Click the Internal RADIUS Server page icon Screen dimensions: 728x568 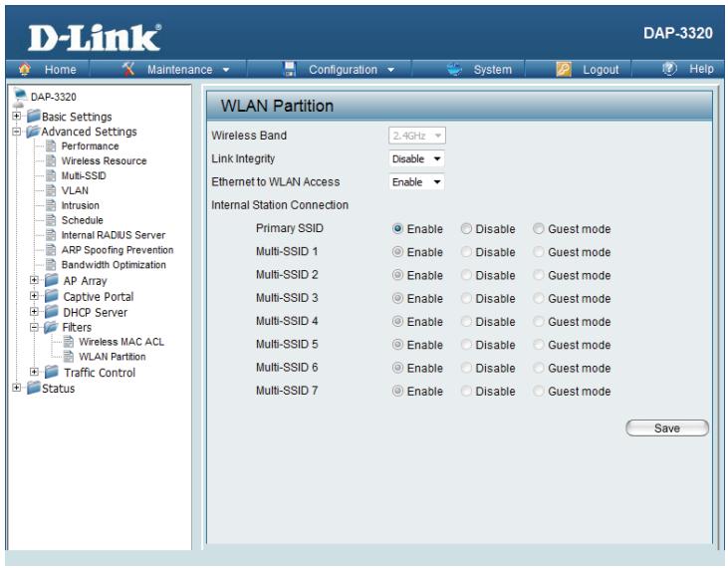tap(52, 235)
